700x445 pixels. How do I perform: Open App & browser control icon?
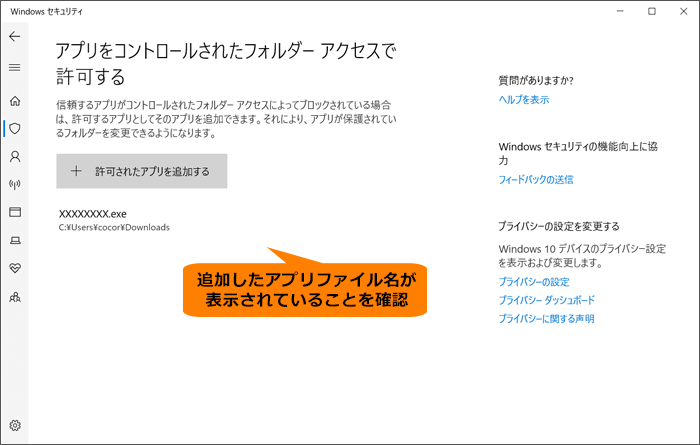(x=15, y=212)
